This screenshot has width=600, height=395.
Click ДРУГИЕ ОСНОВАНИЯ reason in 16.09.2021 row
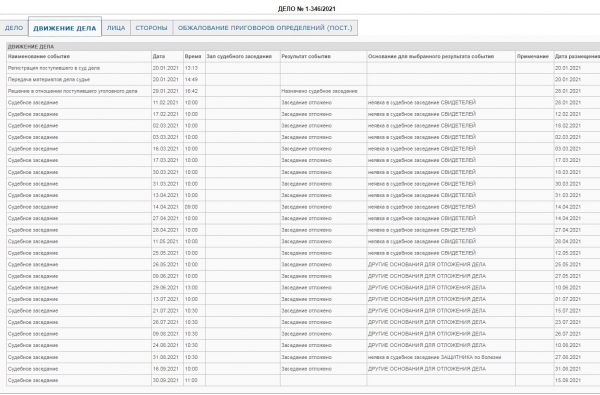pyautogui.click(x=427, y=369)
